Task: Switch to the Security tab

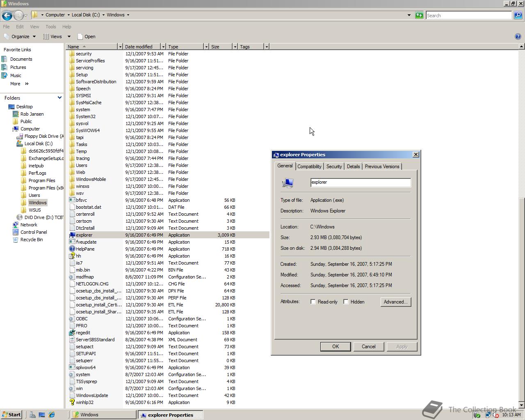Action: [x=334, y=167]
